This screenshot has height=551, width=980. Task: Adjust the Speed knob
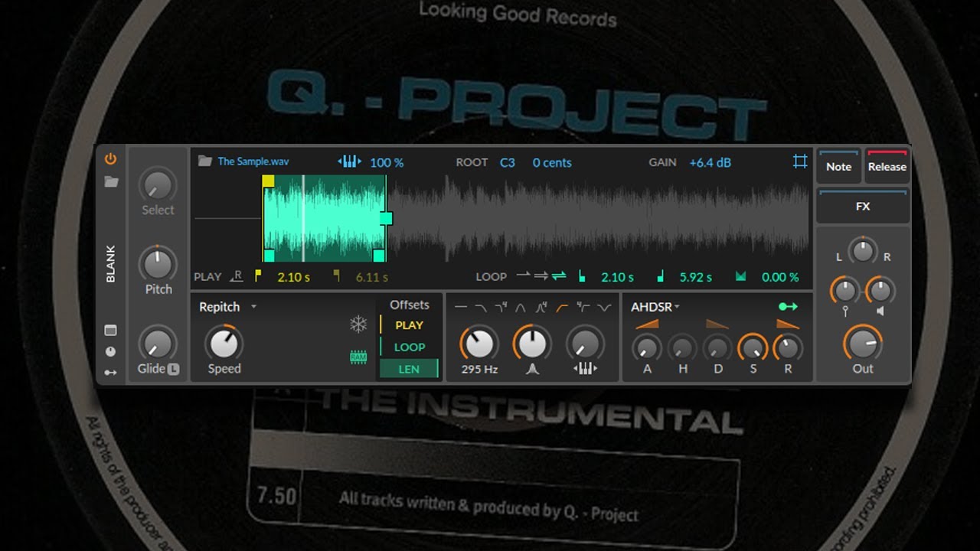[224, 344]
